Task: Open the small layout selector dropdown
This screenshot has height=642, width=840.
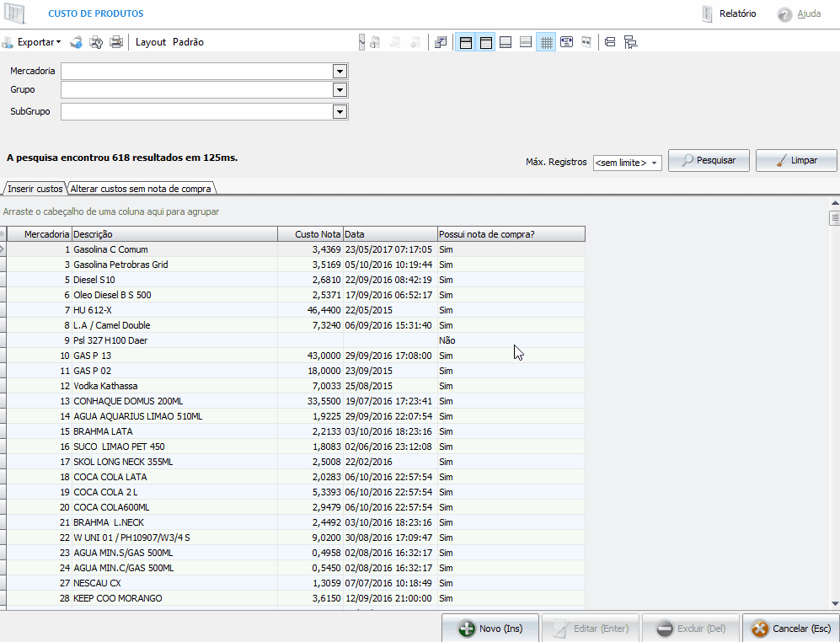Action: 361,42
